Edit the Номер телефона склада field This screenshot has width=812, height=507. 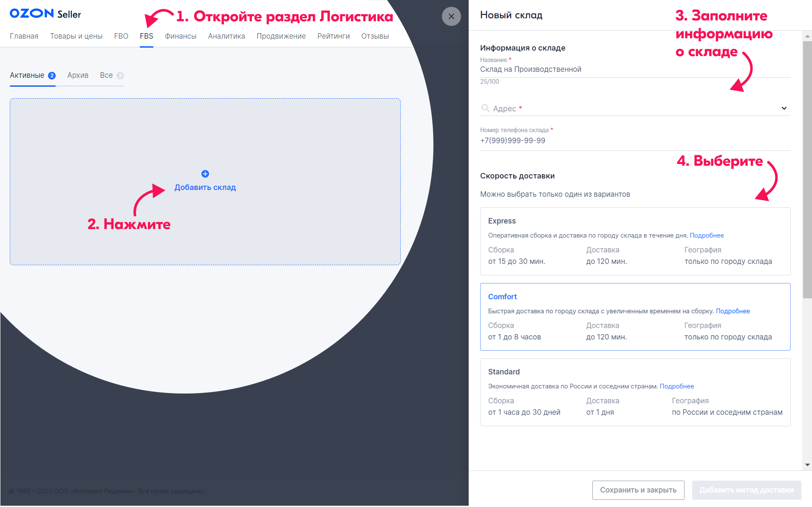coord(635,141)
